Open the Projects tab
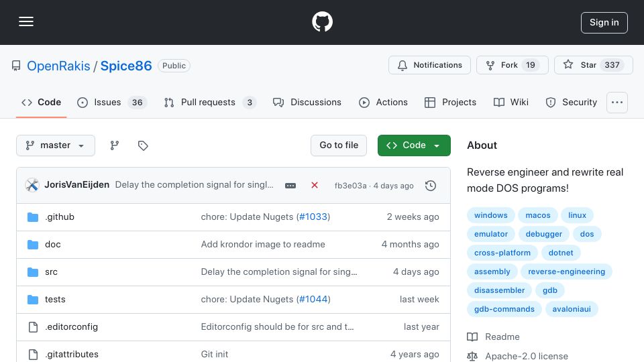Image resolution: width=644 pixels, height=362 pixels. point(450,102)
